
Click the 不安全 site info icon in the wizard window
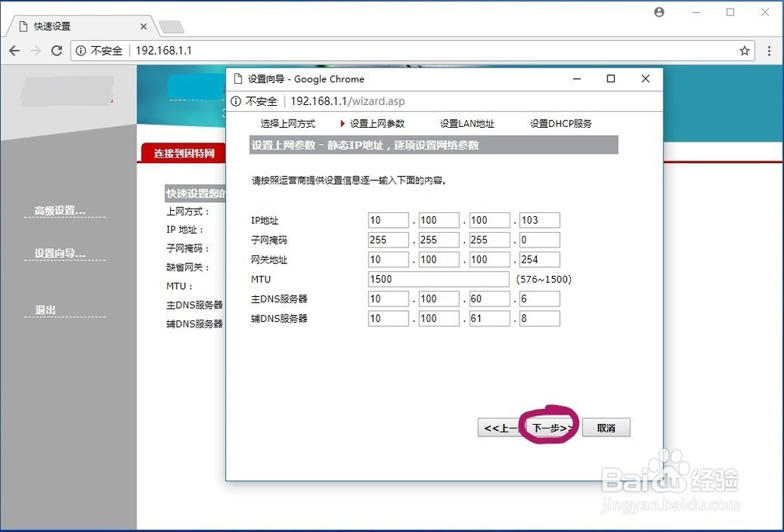[234, 101]
